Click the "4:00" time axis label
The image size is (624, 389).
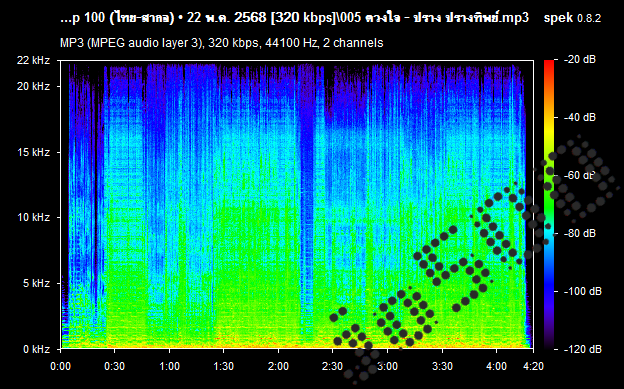(496, 366)
